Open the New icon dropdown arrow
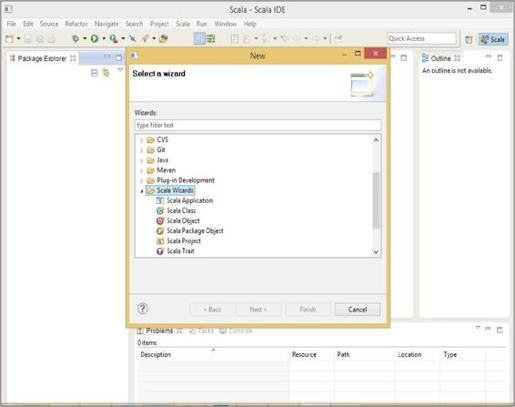515x407 pixels. (19, 39)
